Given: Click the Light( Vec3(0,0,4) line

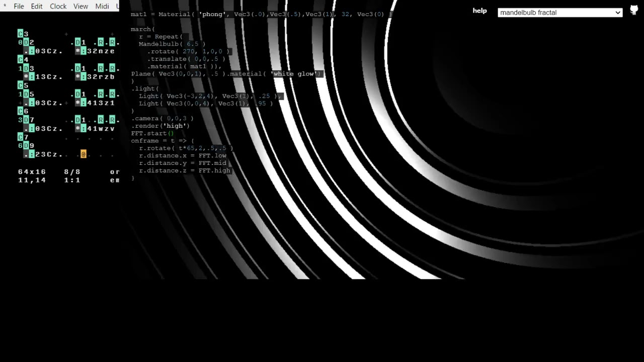Looking at the screenshot, I should click(206, 104).
